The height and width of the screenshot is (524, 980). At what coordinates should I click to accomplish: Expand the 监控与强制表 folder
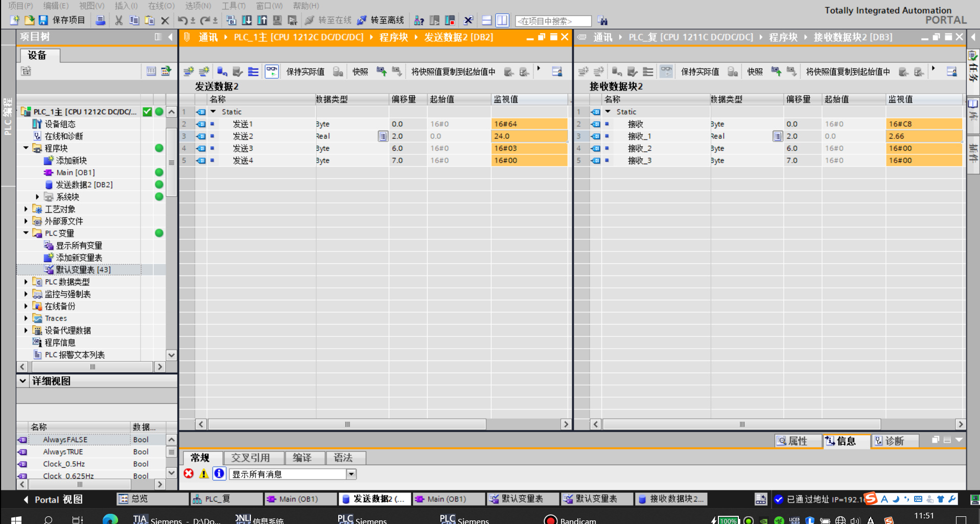click(26, 294)
